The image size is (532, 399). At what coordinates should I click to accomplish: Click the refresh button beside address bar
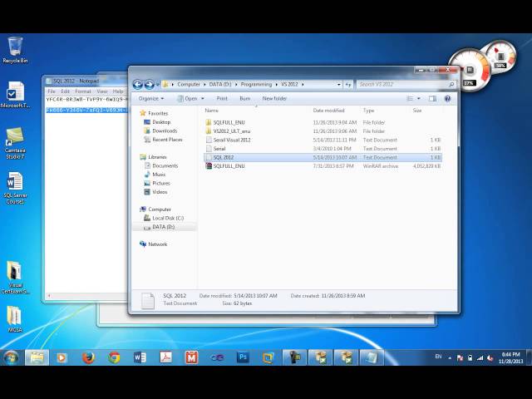tap(348, 85)
